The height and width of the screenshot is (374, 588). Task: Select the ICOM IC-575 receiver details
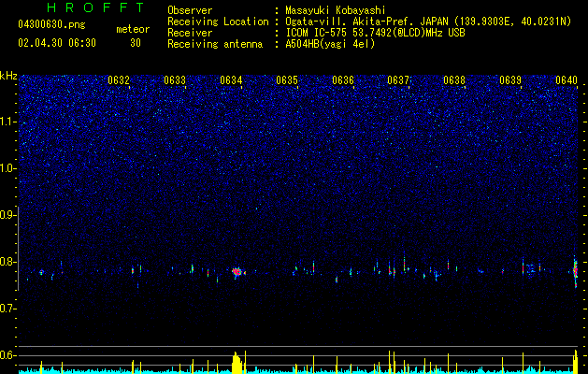[x=375, y=33]
